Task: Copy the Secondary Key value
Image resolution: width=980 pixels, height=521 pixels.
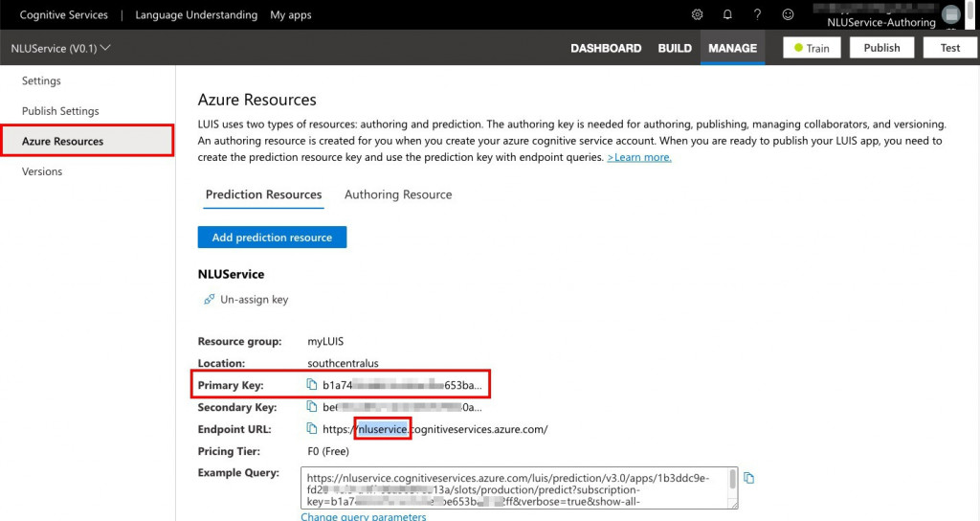Action: pyautogui.click(x=312, y=406)
